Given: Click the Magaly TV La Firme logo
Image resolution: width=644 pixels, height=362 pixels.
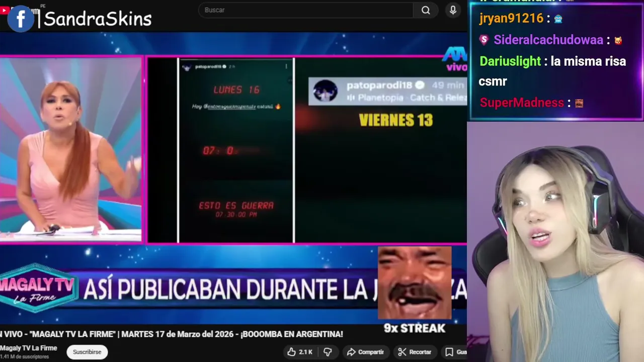Looking at the screenshot, I should (38, 289).
